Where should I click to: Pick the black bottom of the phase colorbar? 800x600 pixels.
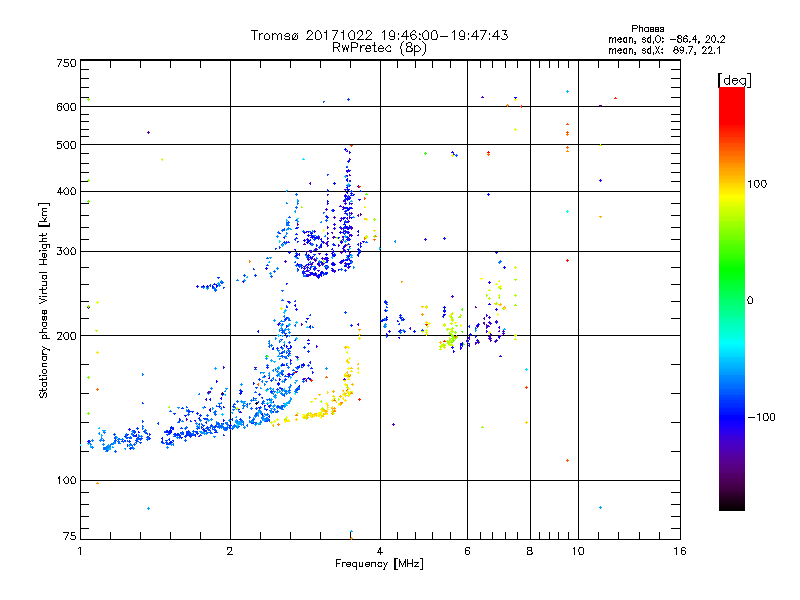[732, 503]
